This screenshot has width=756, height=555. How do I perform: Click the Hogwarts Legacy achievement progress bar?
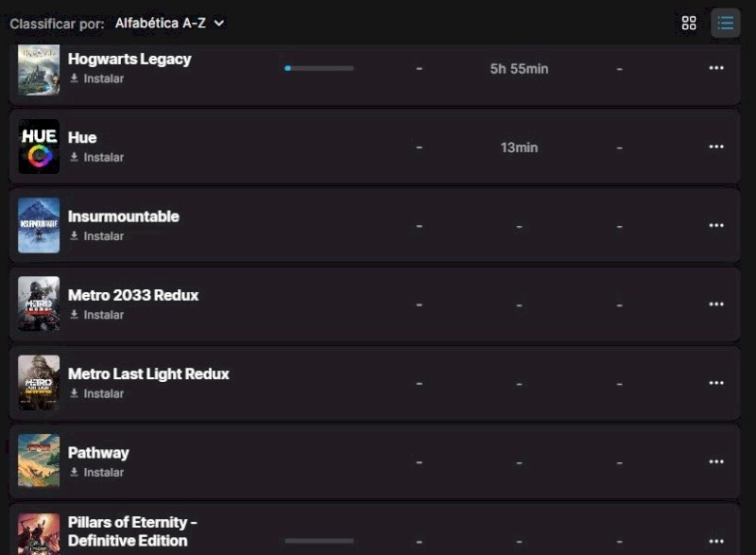pyautogui.click(x=318, y=68)
